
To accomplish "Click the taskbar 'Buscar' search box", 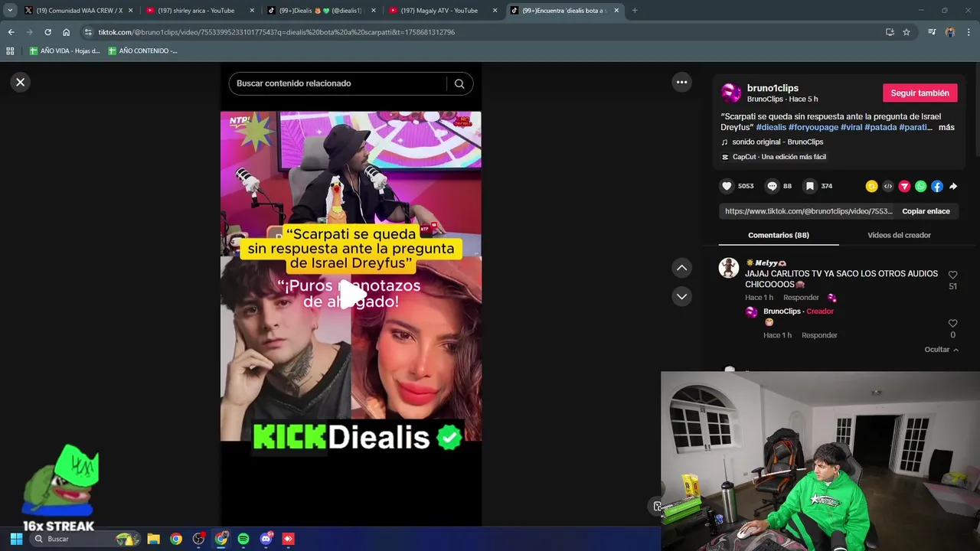I will pyautogui.click(x=84, y=539).
